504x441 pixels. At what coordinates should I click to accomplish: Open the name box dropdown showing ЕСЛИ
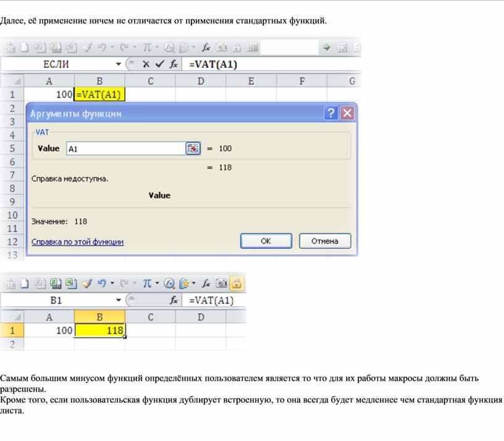click(x=118, y=64)
